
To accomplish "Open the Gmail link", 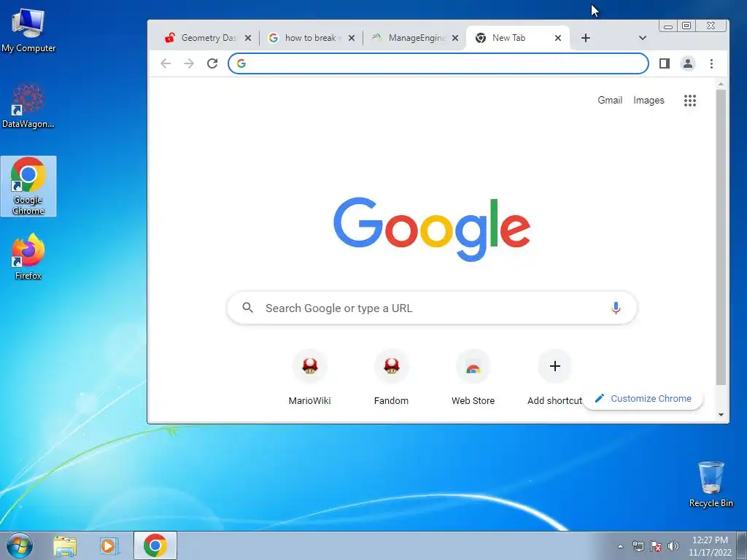I will (610, 101).
